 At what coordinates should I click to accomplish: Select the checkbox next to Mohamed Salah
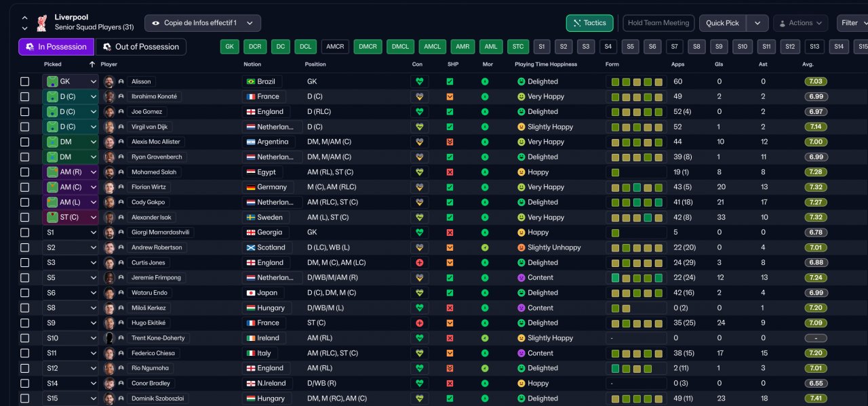point(25,172)
